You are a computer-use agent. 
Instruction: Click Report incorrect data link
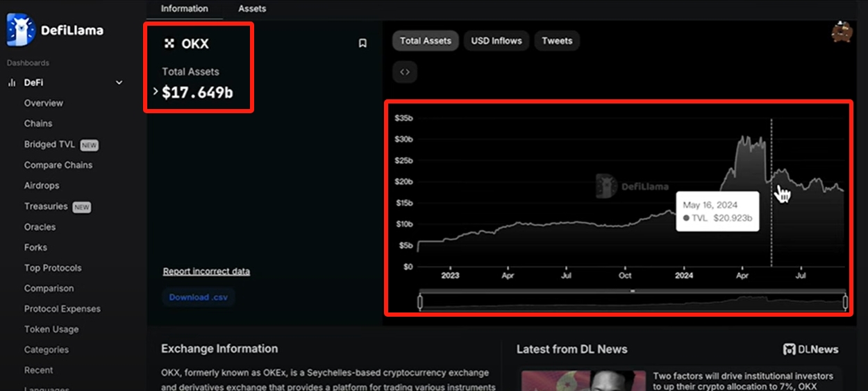[206, 272]
